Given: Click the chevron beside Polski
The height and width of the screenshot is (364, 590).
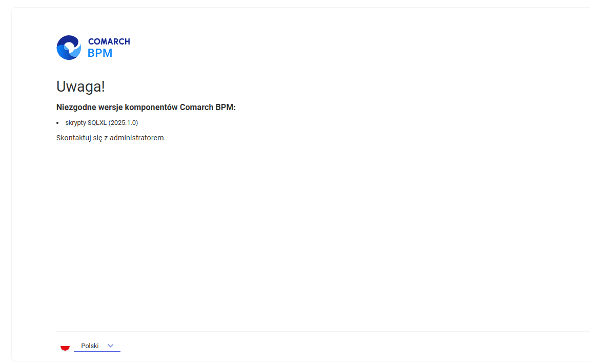Looking at the screenshot, I should click(x=110, y=346).
